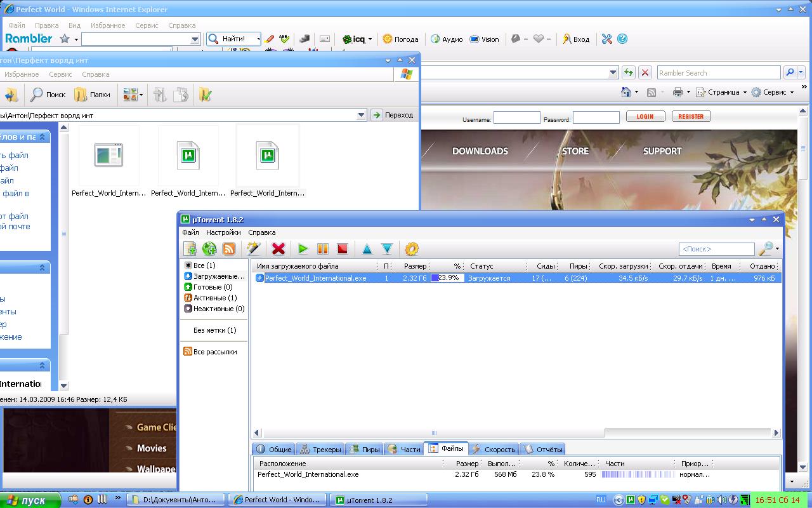This screenshot has width=812, height=508.
Task: Click horizontal scrollbar in torrent list
Action: click(x=434, y=432)
